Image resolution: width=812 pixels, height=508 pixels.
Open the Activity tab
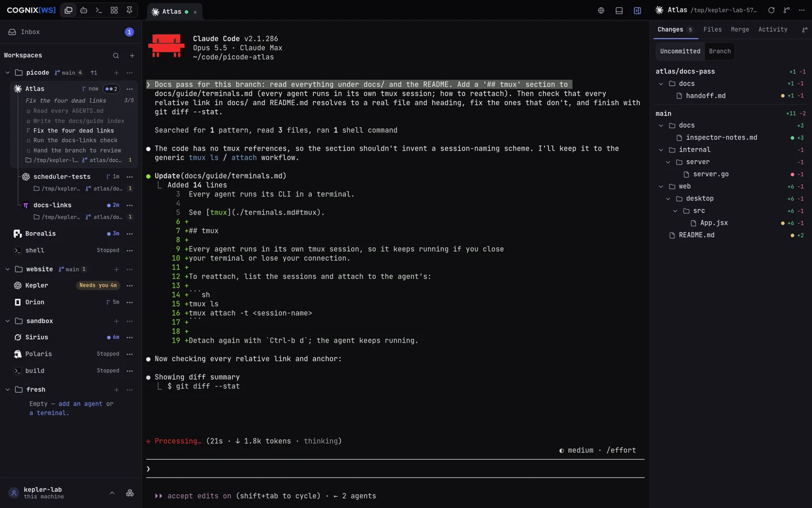pos(773,29)
